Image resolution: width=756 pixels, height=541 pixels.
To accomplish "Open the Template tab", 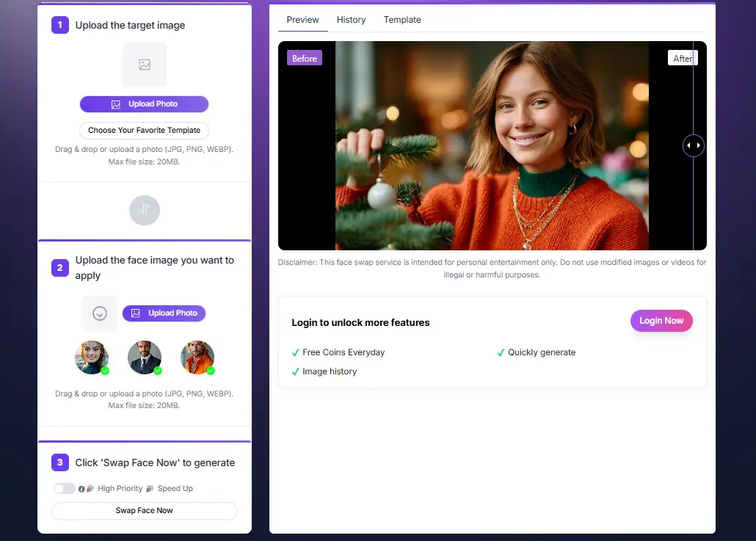I will 402,20.
